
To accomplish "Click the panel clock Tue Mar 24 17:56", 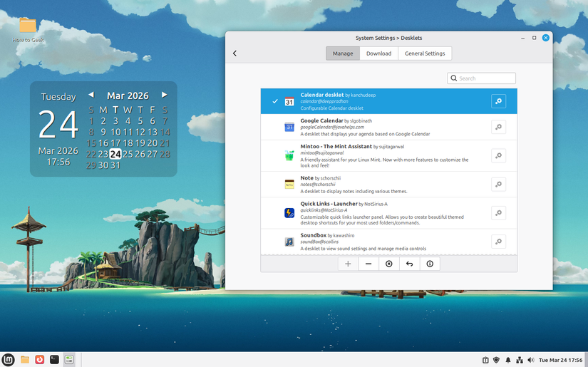I will point(560,360).
